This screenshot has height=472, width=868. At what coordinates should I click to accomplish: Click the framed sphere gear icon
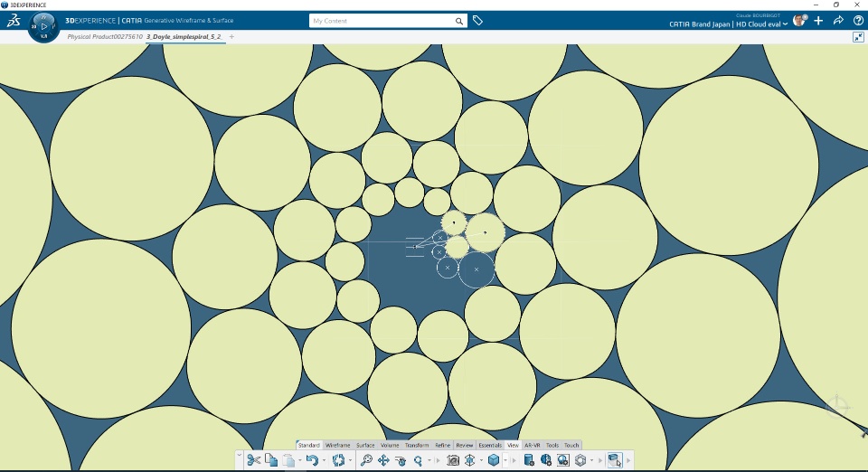click(563, 460)
